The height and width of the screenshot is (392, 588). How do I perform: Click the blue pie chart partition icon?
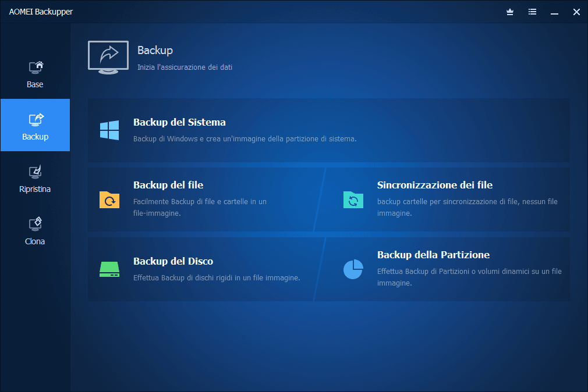click(x=353, y=269)
